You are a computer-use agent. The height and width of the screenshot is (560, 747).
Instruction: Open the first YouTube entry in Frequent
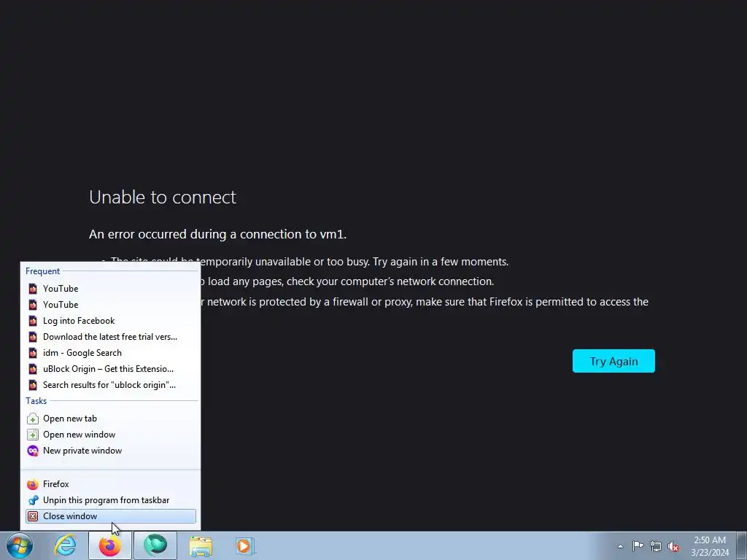111,289
